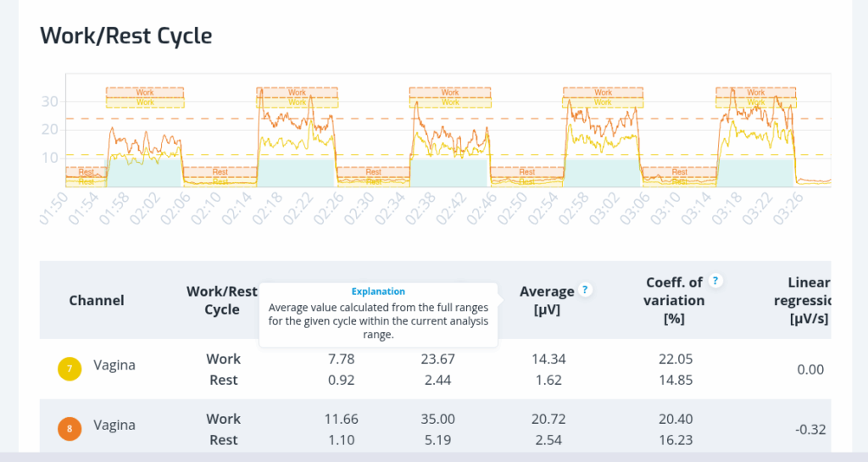Click the Vagina label for channel 7

pos(114,365)
